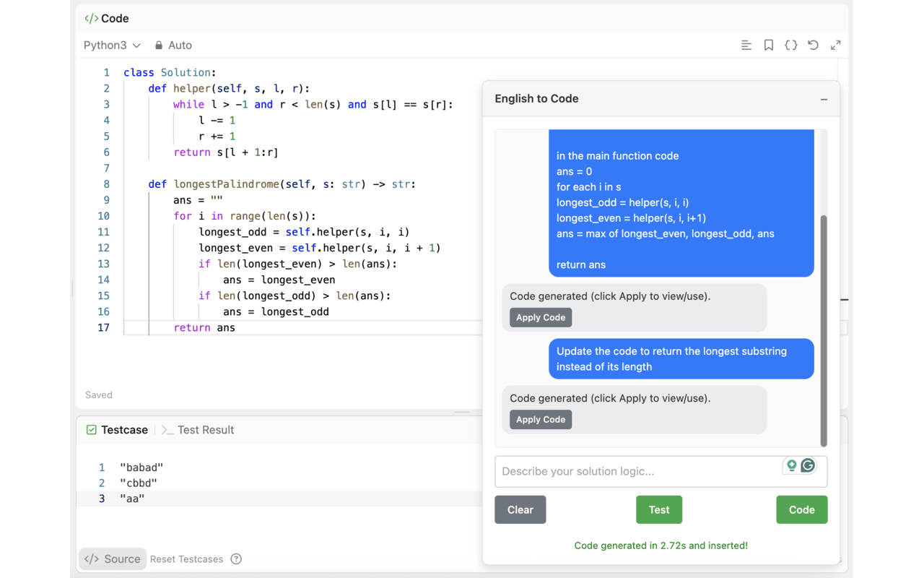Focus the 'Describe your solution logic' input
The image size is (924, 578).
coord(639,472)
